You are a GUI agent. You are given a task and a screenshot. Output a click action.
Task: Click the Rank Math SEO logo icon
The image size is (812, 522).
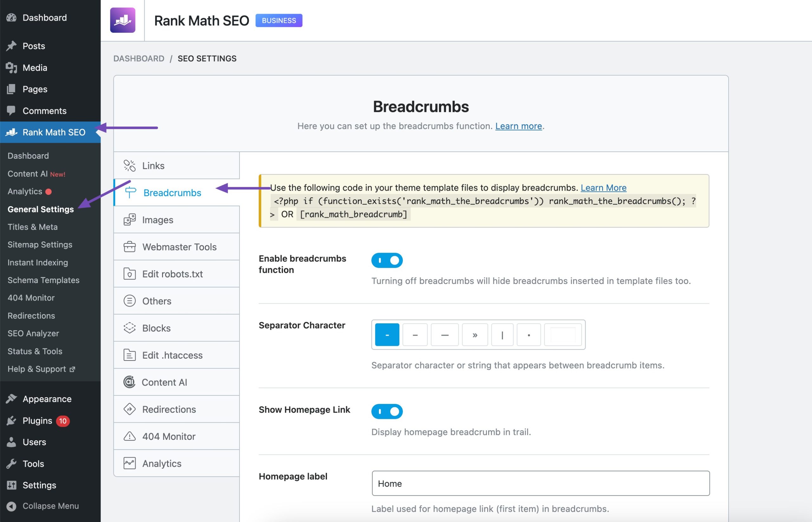pyautogui.click(x=123, y=20)
